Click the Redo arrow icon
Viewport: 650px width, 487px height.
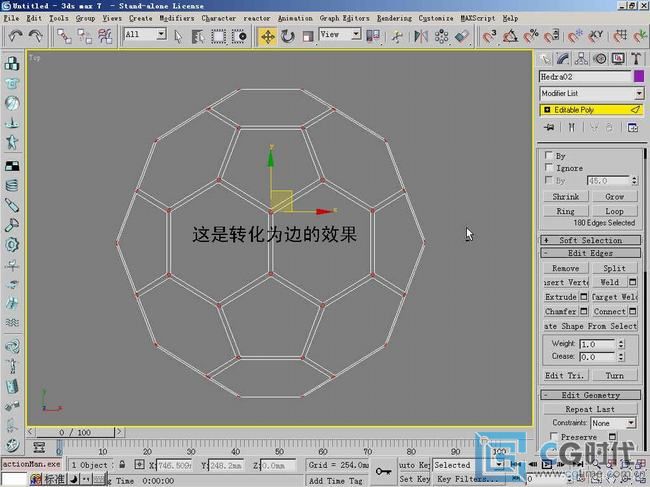(36, 36)
